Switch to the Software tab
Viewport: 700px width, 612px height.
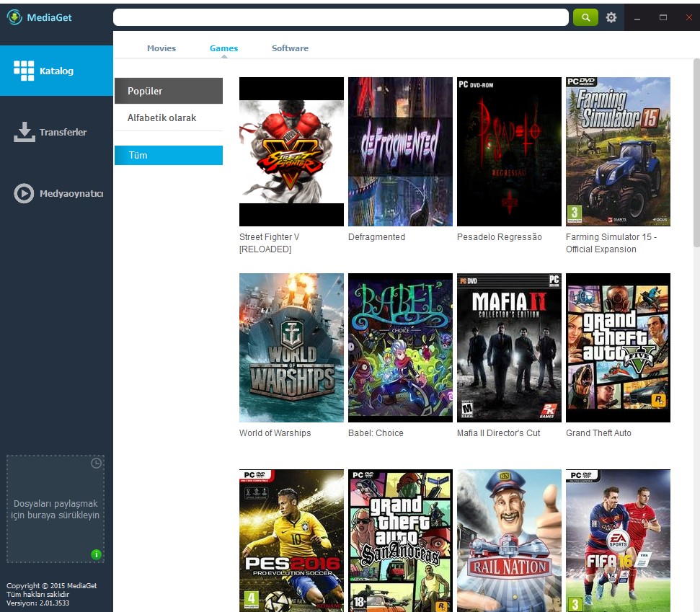pyautogui.click(x=291, y=48)
